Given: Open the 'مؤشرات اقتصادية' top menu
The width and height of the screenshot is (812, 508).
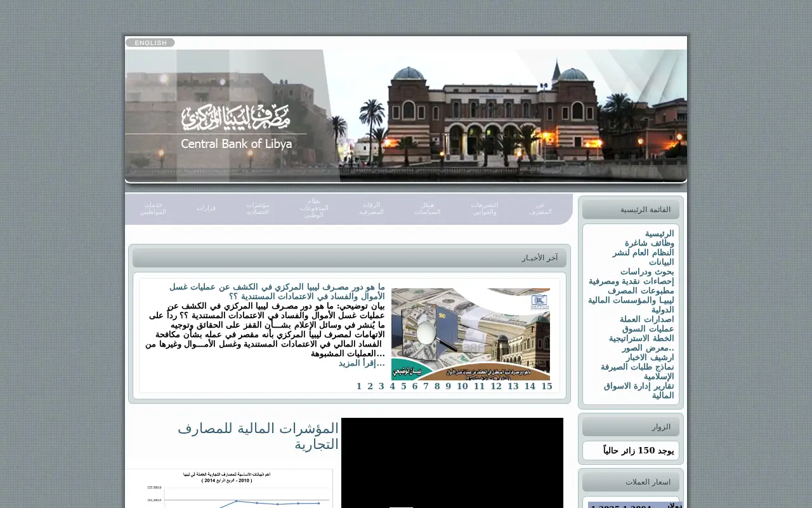Looking at the screenshot, I should click(x=258, y=208).
